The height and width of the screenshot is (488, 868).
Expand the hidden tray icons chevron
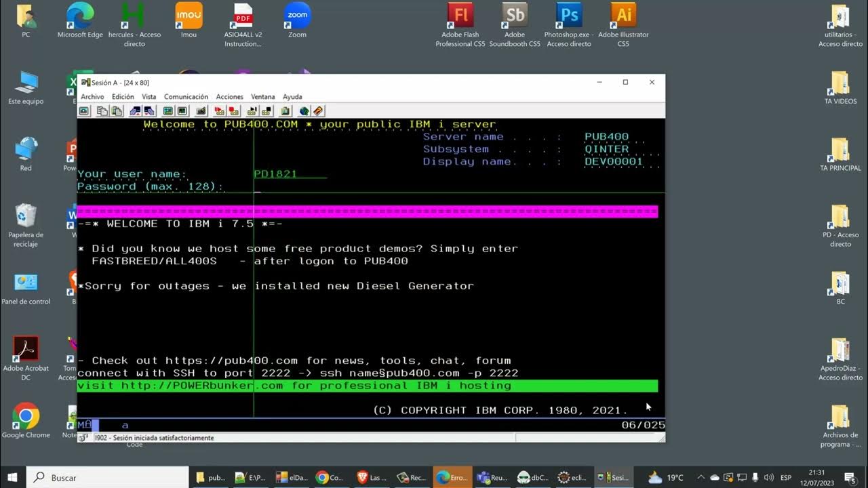coord(701,478)
